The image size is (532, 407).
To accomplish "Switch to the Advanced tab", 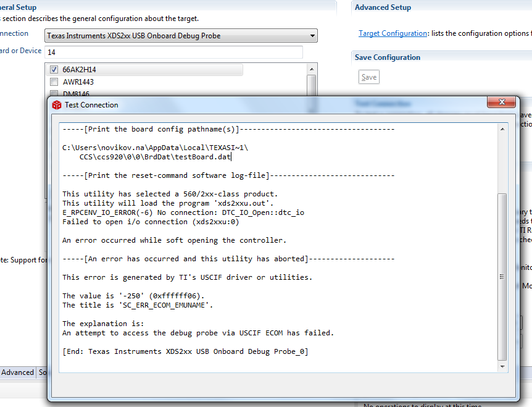I will coord(17,372).
